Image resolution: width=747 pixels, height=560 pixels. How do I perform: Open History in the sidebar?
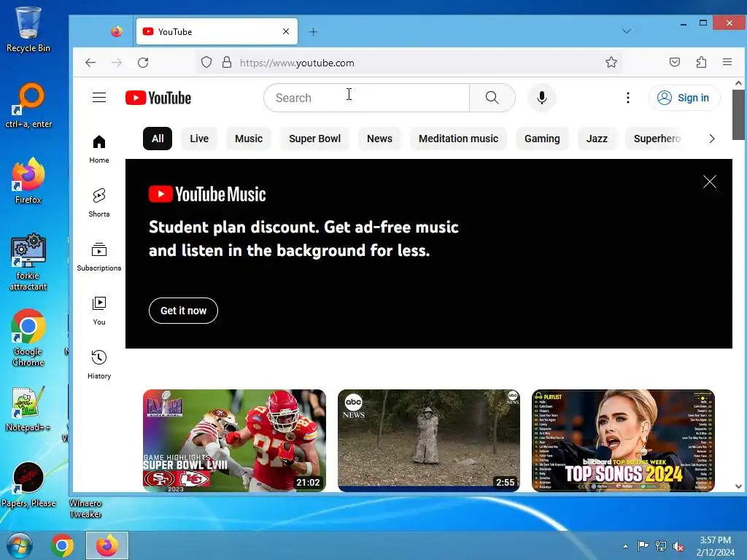[99, 365]
